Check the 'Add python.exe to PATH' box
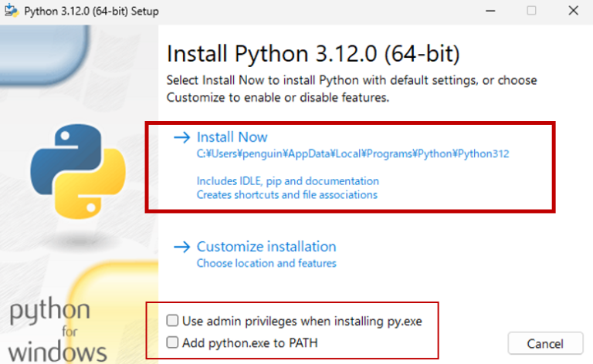Viewport: 593px width, 364px height. pos(173,342)
